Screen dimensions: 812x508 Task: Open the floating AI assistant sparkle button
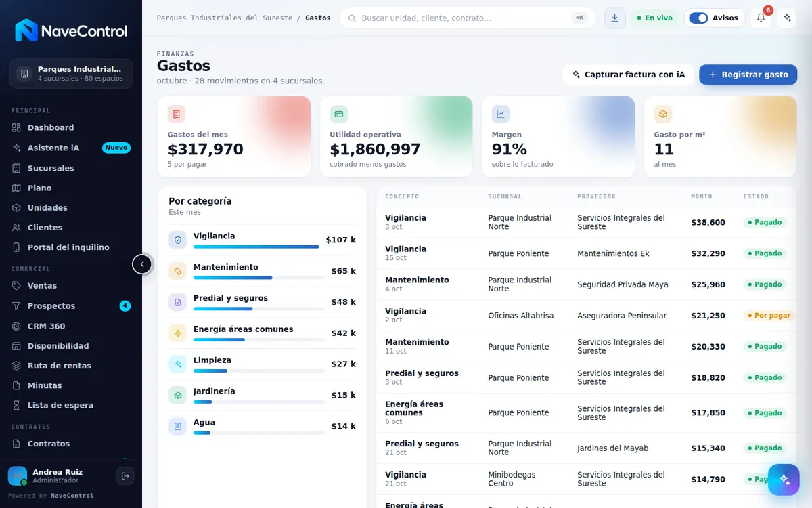tap(784, 480)
